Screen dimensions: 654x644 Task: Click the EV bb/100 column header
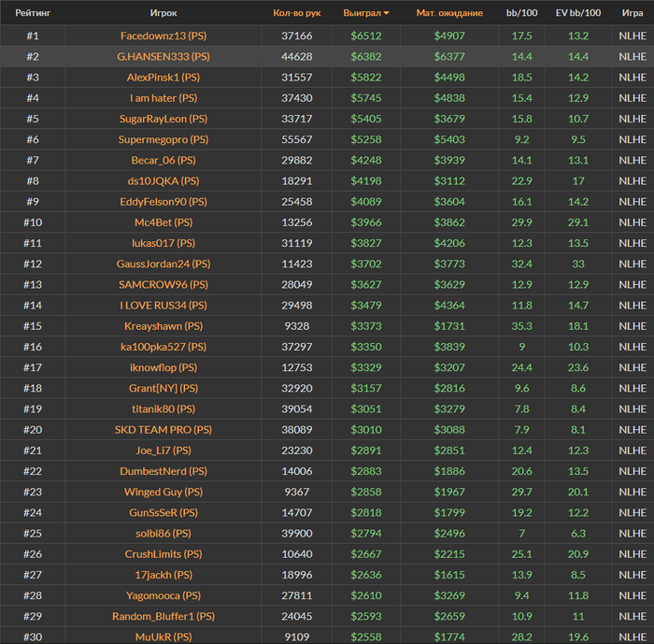578,13
